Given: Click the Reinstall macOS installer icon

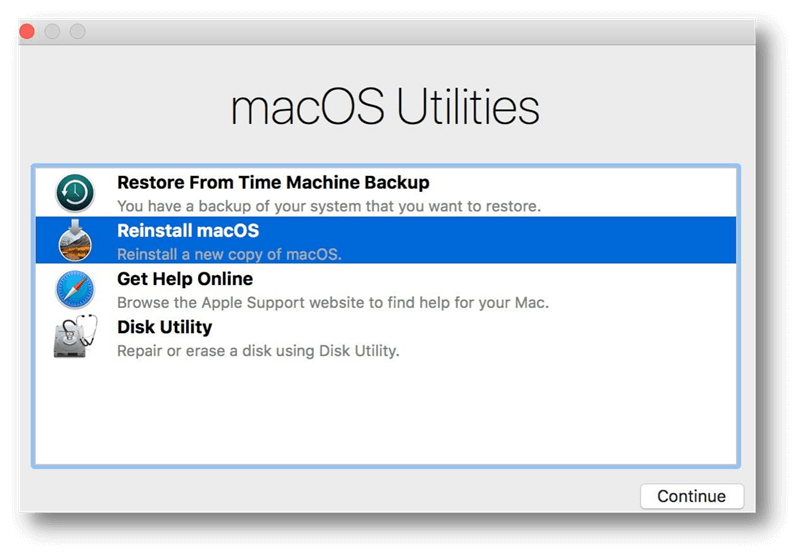Looking at the screenshot, I should 74,241.
